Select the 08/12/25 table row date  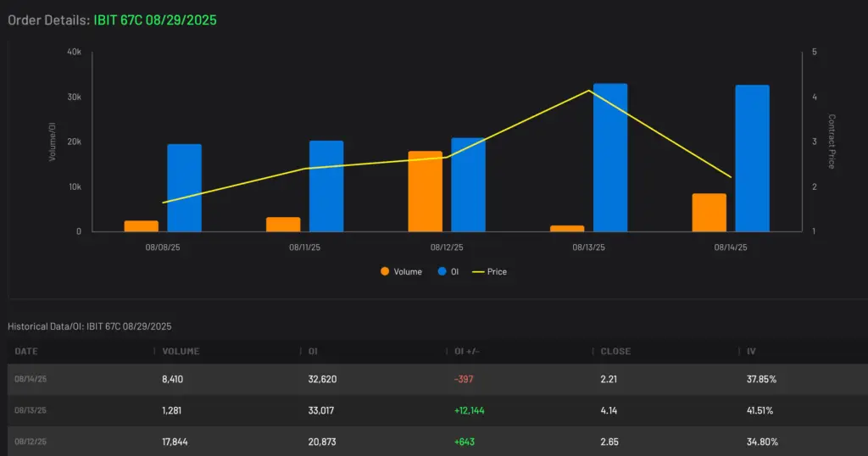[31, 442]
